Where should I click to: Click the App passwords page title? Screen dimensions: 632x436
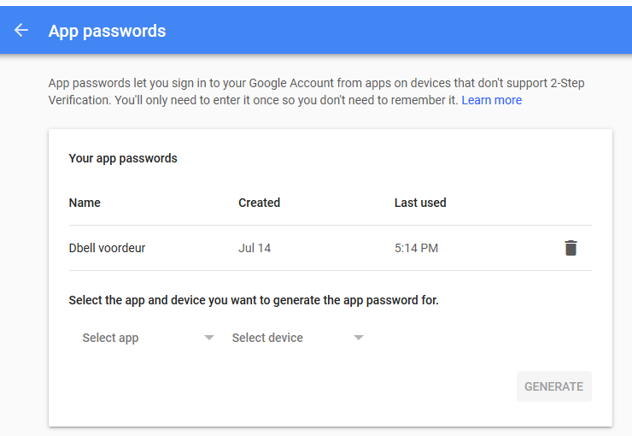click(x=107, y=31)
